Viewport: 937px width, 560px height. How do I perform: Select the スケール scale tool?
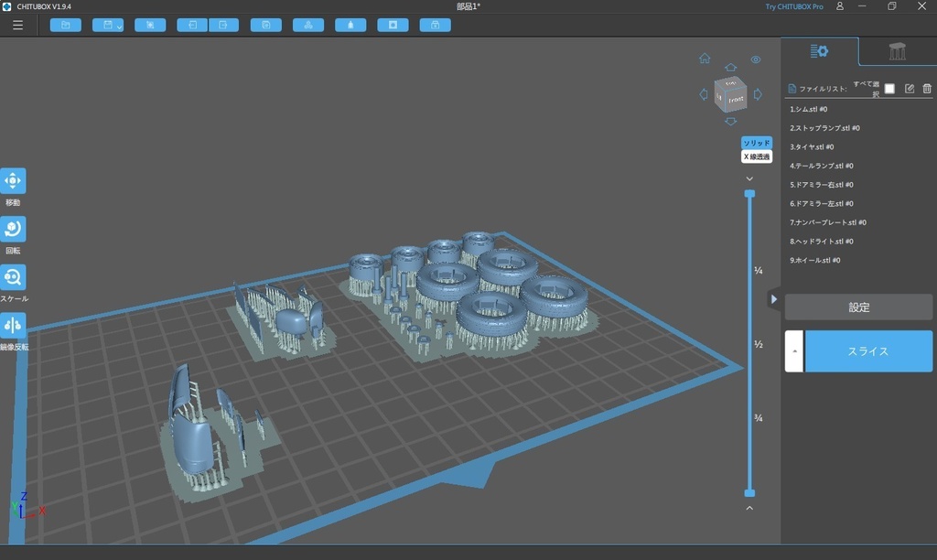(x=13, y=277)
